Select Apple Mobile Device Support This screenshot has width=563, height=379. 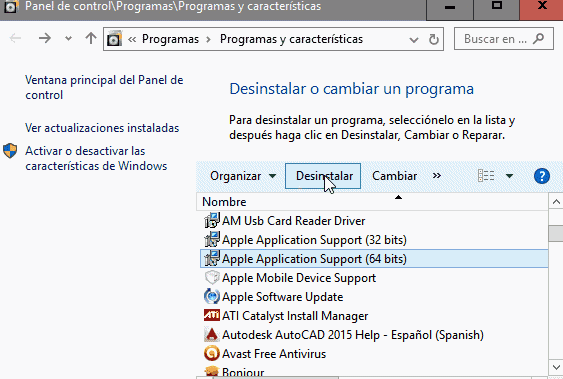pos(374,278)
